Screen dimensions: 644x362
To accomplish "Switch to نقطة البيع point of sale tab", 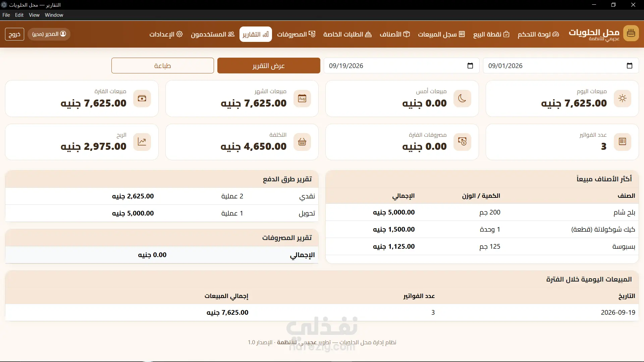I will pos(491,34).
